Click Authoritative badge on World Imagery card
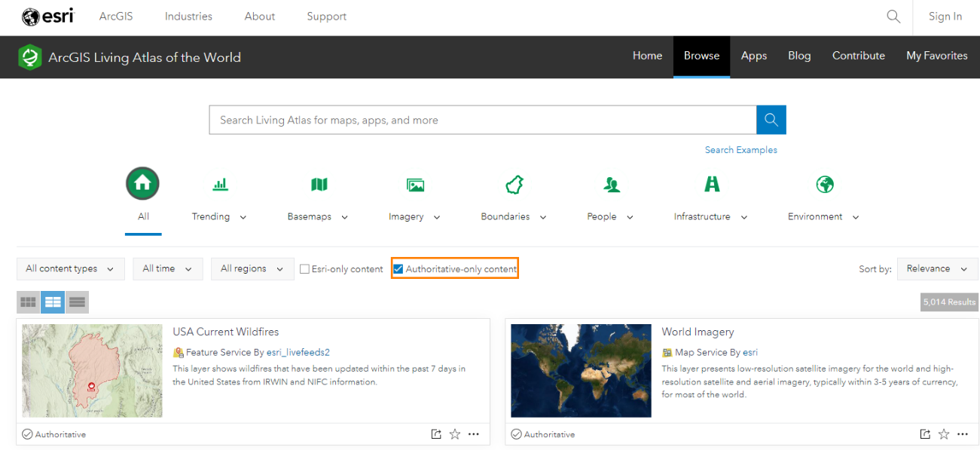The width and height of the screenshot is (980, 450). tap(543, 434)
